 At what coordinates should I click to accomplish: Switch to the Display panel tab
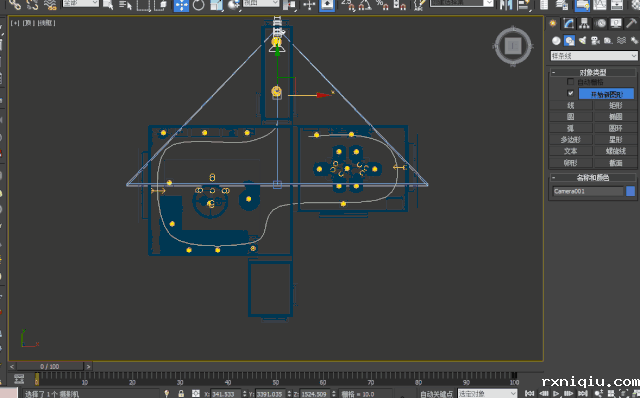point(616,23)
